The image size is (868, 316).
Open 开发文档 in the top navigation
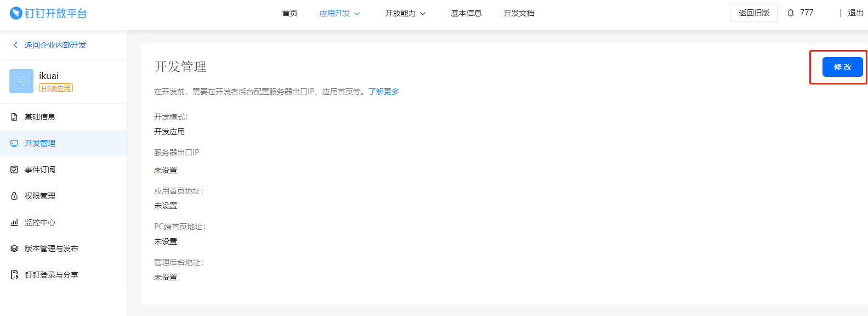tap(519, 13)
